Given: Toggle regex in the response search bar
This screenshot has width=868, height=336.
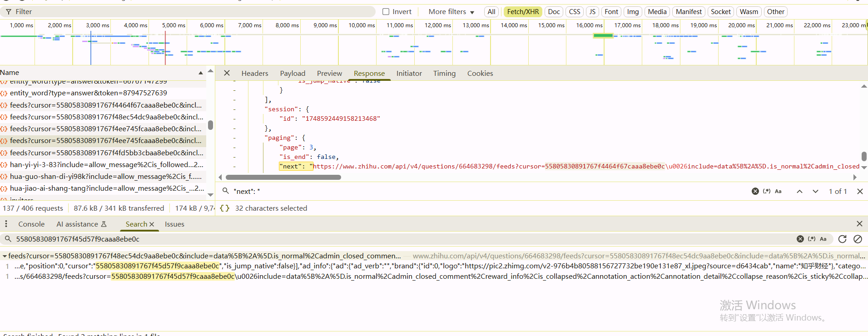Looking at the screenshot, I should pos(767,191).
